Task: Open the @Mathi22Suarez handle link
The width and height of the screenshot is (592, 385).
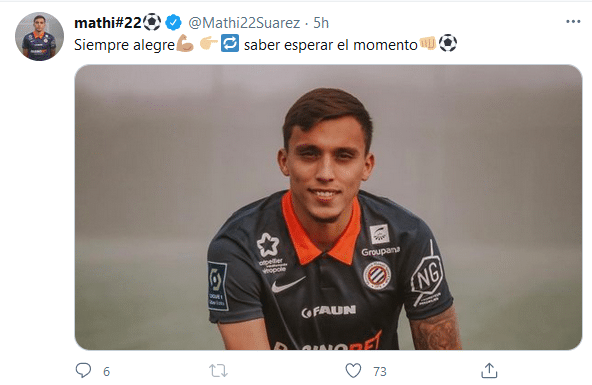Action: pos(244,23)
